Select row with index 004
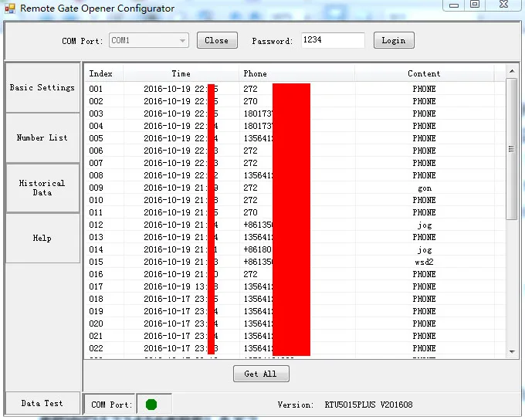This screenshot has width=525, height=420. (295, 126)
